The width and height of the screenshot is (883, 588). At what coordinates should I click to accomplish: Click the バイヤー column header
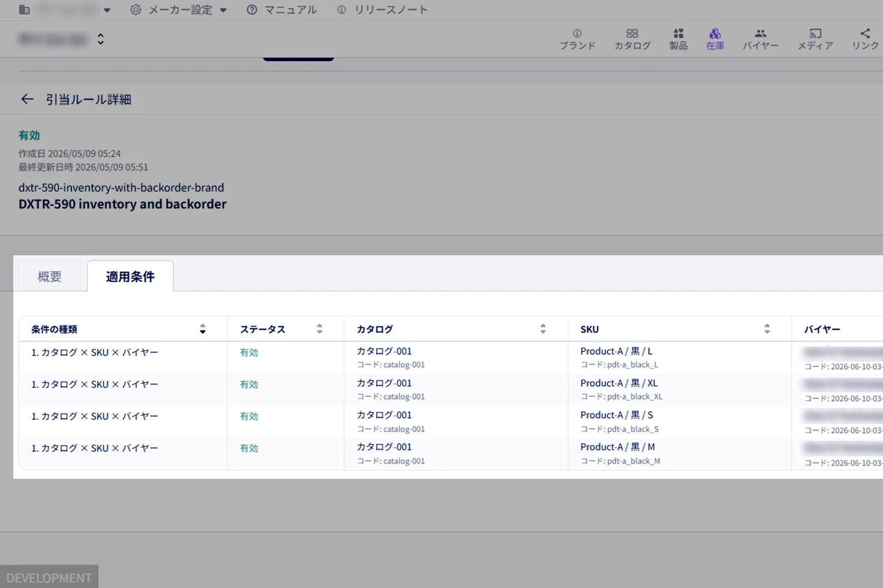coord(822,329)
